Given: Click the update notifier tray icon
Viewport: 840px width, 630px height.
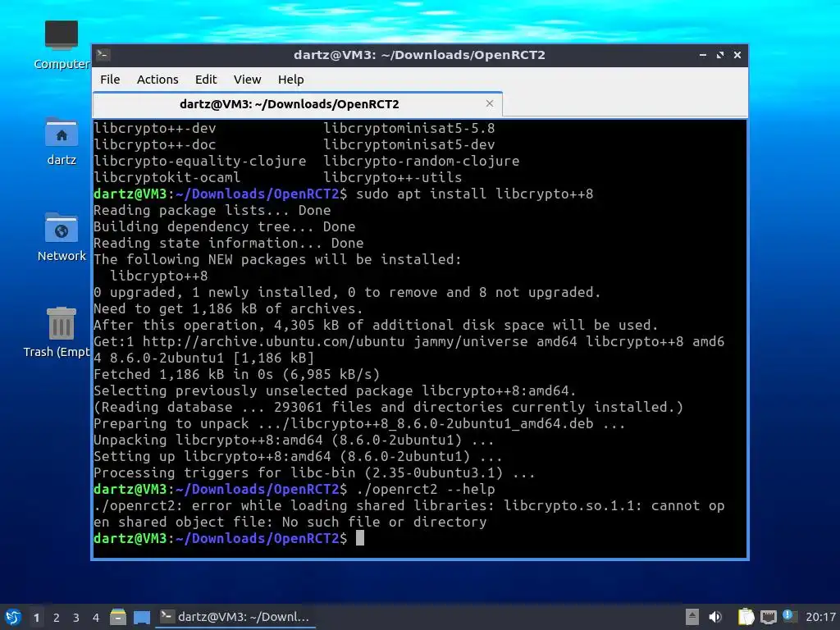Looking at the screenshot, I should pyautogui.click(x=788, y=616).
